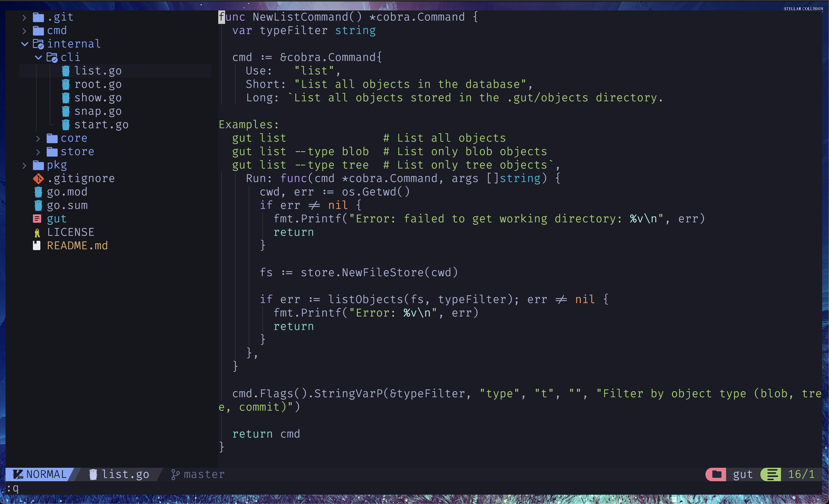Expand the .git folder chevron
The height and width of the screenshot is (504, 829).
tap(24, 17)
